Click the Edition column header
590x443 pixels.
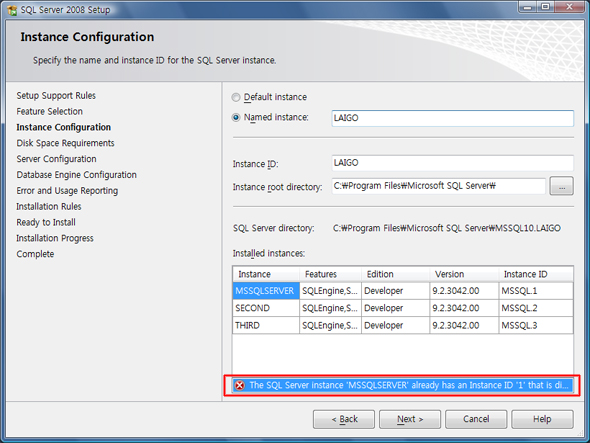coord(395,274)
